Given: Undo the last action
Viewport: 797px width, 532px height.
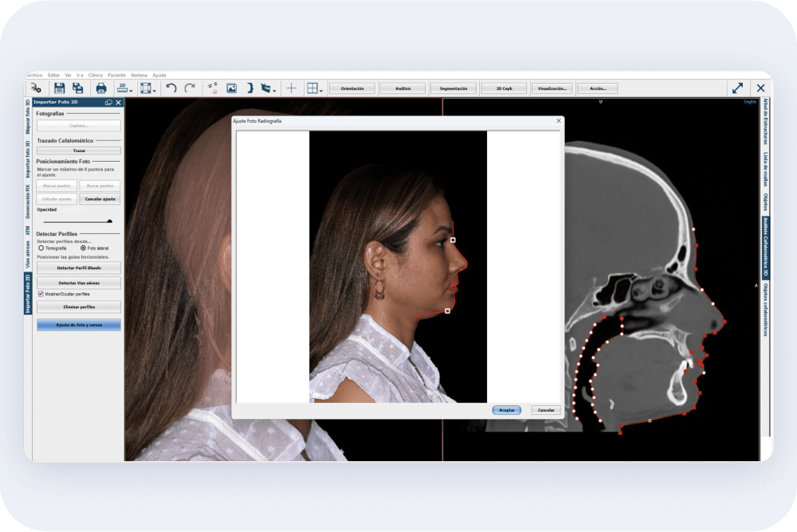Looking at the screenshot, I should [x=171, y=88].
